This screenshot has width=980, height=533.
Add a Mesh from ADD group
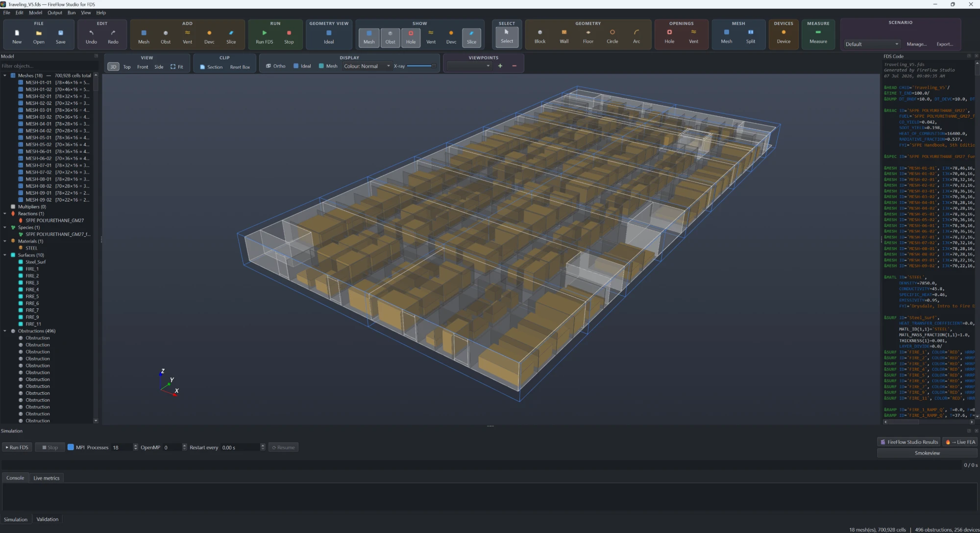click(x=144, y=36)
